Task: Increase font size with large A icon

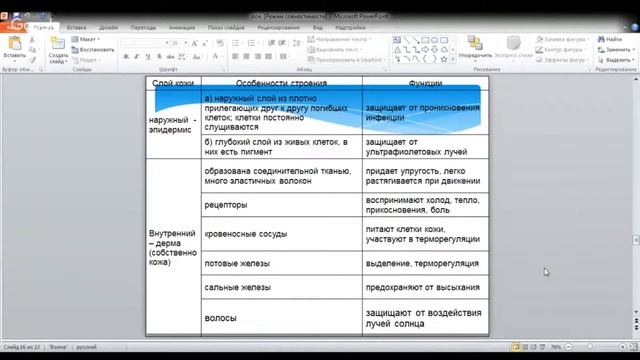Action: pos(195,43)
